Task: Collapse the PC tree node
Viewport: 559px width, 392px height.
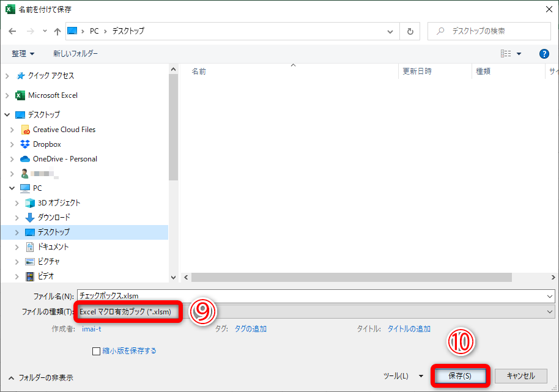Action: [x=12, y=188]
